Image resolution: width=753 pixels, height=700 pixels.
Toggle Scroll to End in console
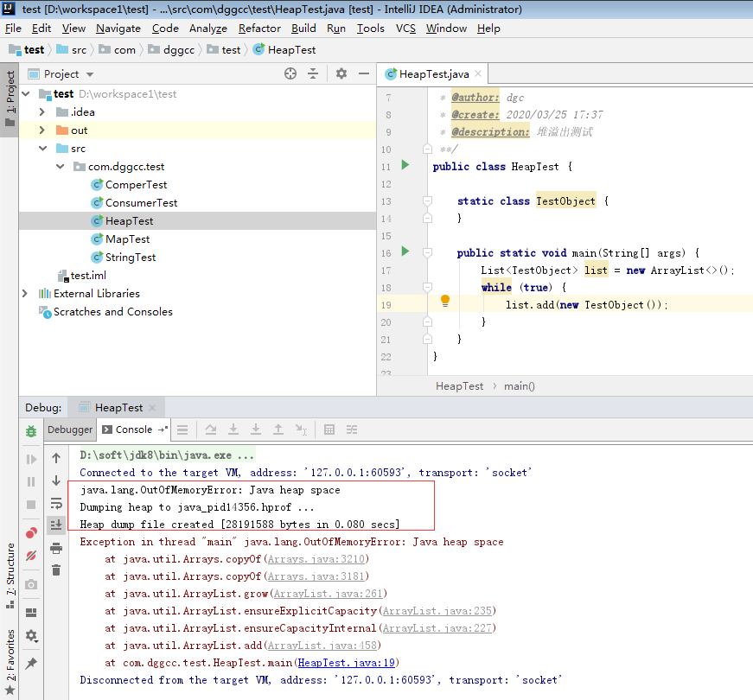coord(56,525)
